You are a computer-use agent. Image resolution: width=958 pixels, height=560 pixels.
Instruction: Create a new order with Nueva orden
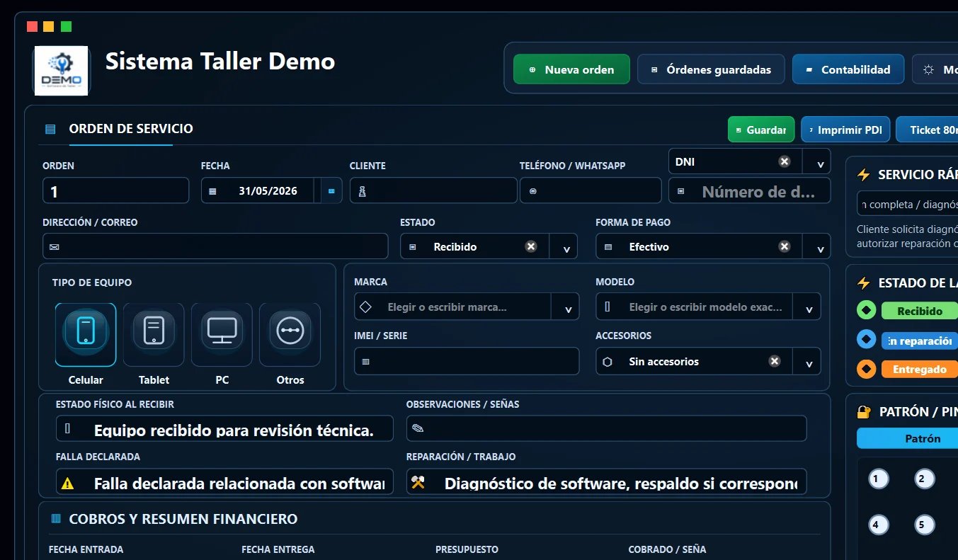[571, 69]
